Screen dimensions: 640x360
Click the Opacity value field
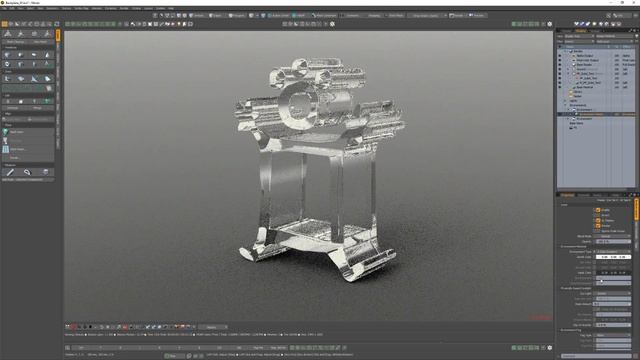pos(613,242)
